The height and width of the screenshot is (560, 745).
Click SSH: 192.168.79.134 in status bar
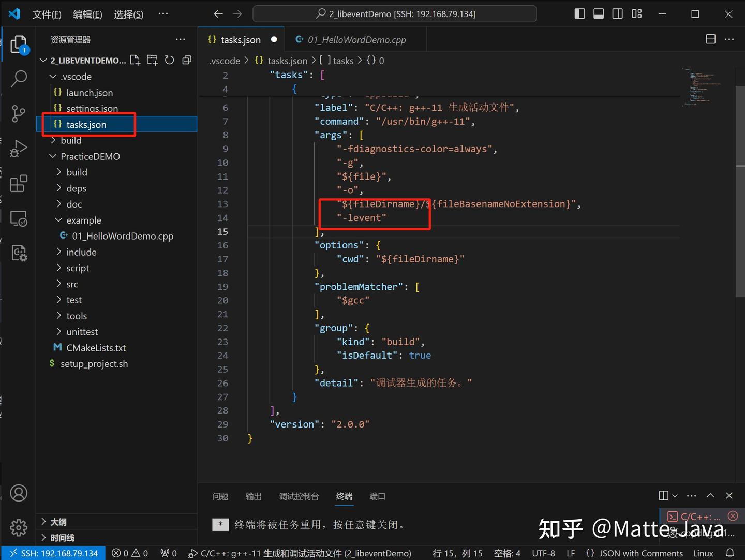pos(53,553)
